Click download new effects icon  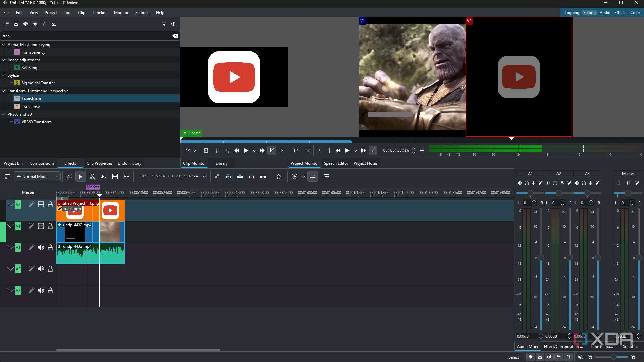tap(54, 24)
